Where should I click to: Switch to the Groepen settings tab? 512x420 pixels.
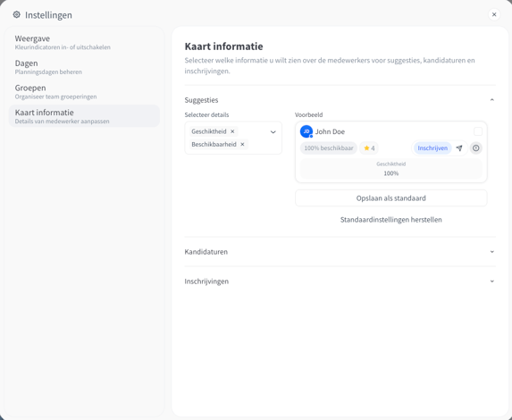tap(84, 91)
